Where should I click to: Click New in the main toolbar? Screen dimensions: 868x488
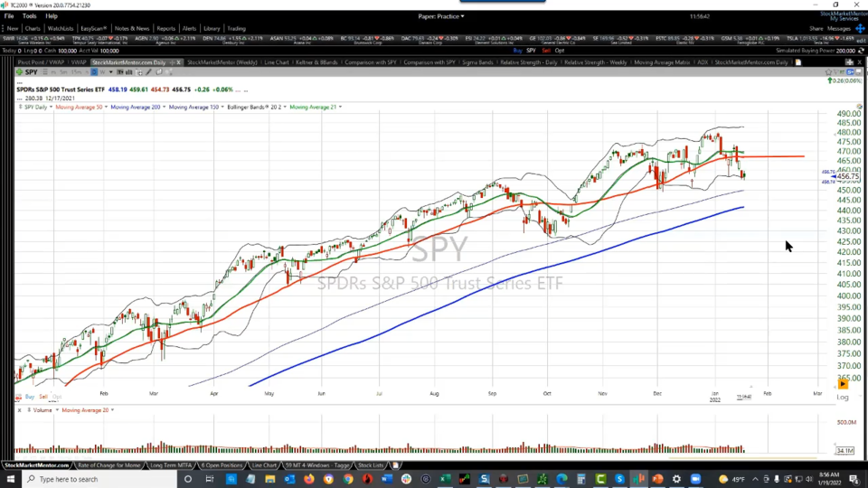[x=12, y=28]
